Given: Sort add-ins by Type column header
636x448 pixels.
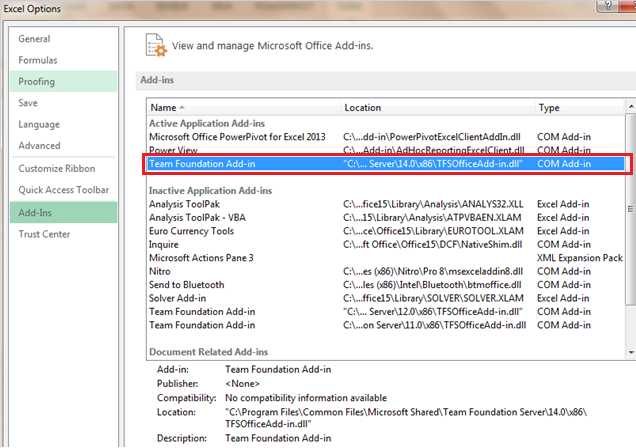Looking at the screenshot, I should tap(579, 107).
